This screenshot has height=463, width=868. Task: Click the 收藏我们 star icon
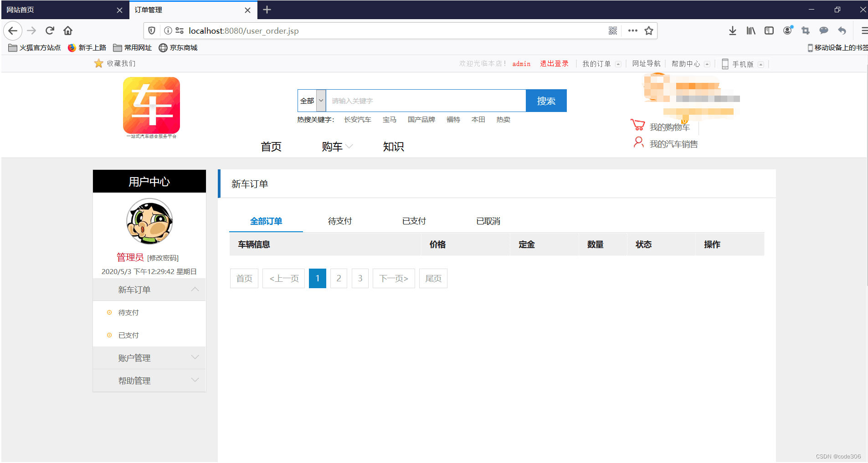pos(98,63)
